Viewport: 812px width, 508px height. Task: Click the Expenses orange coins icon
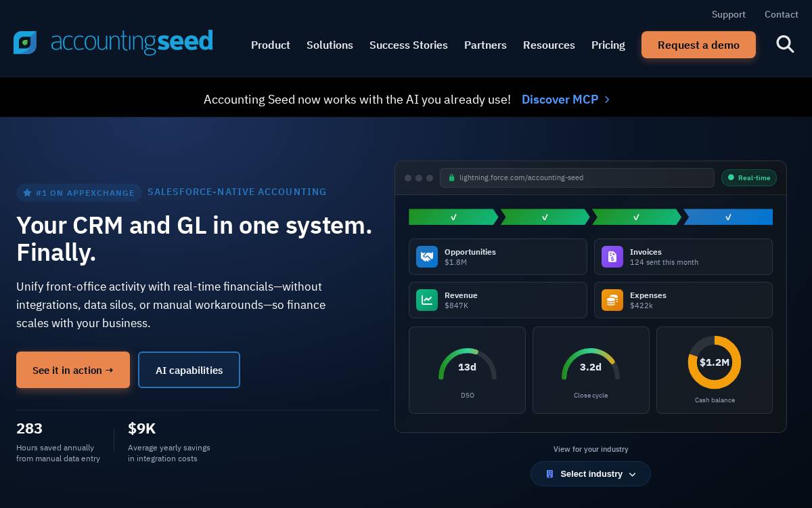[x=612, y=300]
